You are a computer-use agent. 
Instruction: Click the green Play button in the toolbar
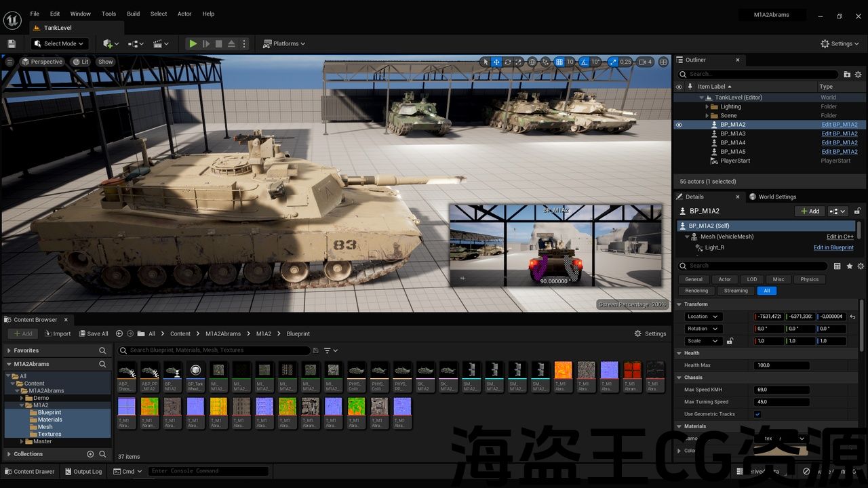click(x=193, y=43)
